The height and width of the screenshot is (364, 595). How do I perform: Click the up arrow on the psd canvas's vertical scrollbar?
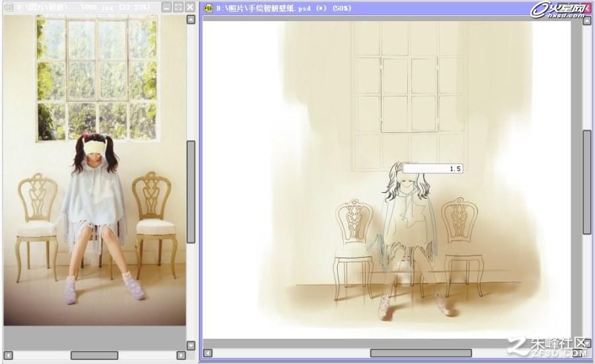586,21
